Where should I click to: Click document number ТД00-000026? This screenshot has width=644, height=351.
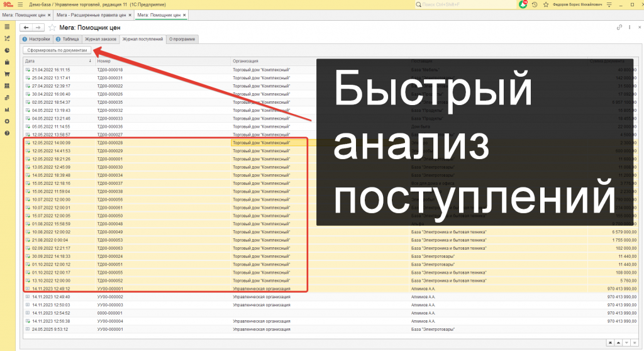tap(109, 94)
